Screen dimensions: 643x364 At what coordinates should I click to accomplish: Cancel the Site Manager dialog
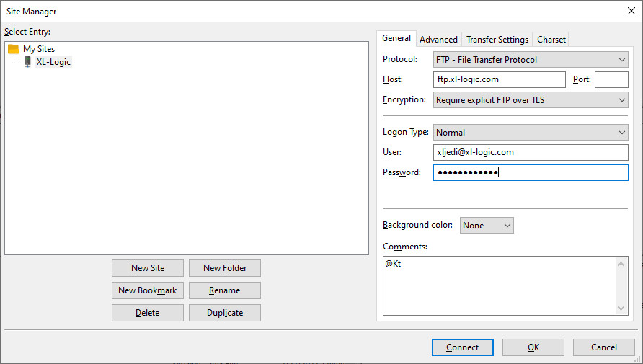(604, 347)
